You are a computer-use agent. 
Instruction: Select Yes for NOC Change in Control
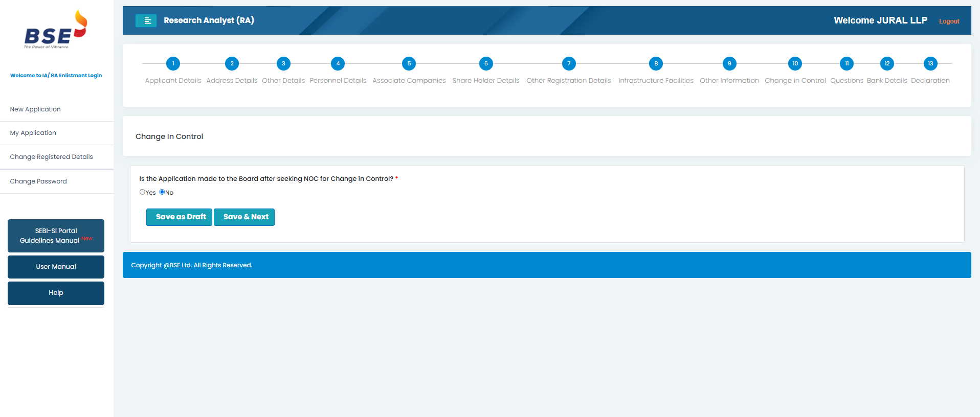click(x=142, y=192)
